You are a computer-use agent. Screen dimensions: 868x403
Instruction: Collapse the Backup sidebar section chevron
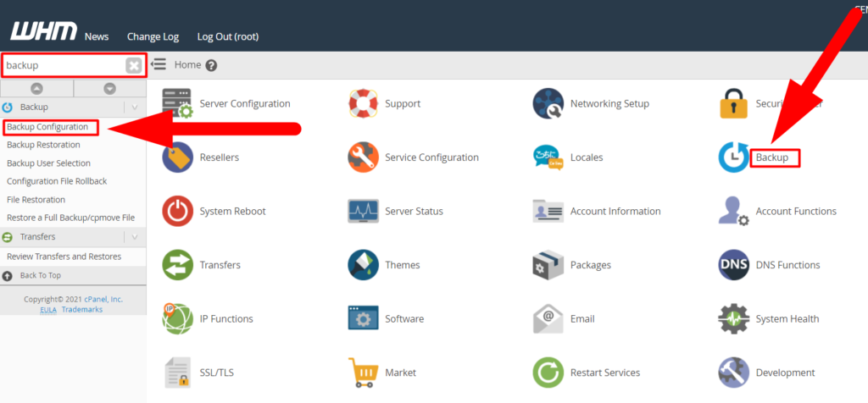coord(135,108)
